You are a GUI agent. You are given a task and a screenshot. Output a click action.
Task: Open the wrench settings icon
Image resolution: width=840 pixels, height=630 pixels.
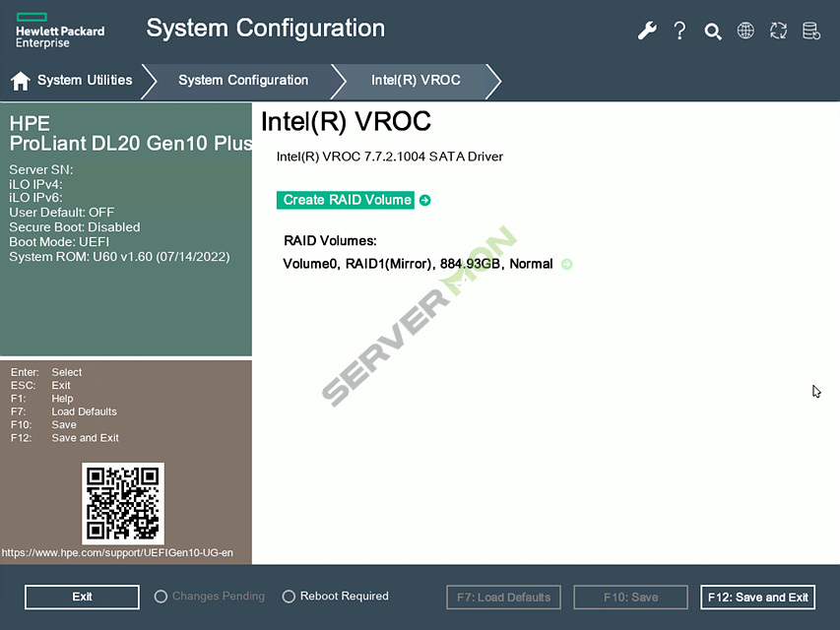647,31
